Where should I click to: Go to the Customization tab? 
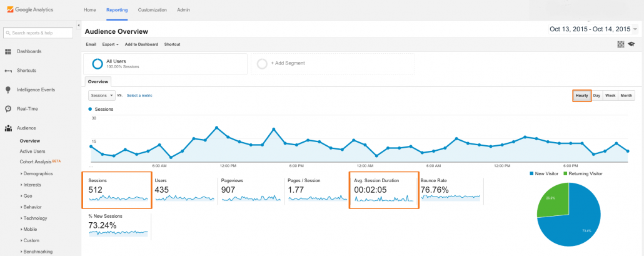pyautogui.click(x=152, y=11)
